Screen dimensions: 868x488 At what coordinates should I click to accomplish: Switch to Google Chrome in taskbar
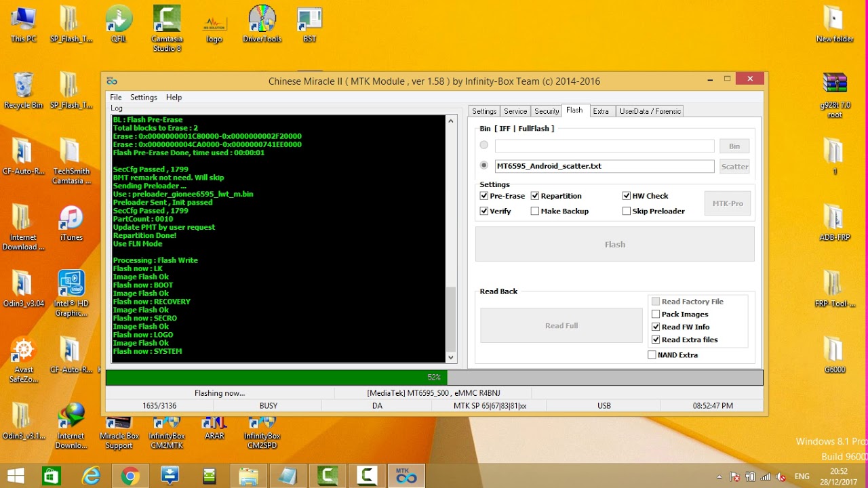[130, 476]
